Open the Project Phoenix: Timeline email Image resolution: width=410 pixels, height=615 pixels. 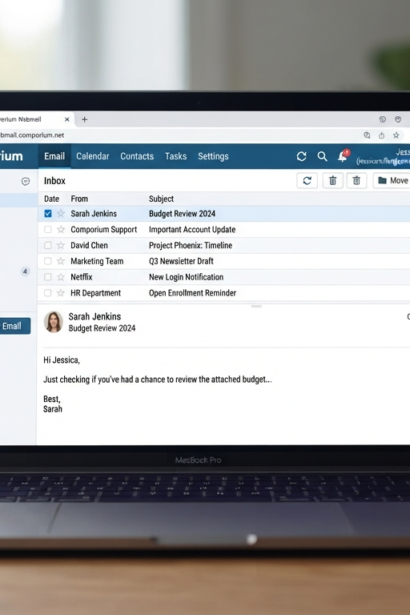tap(190, 245)
